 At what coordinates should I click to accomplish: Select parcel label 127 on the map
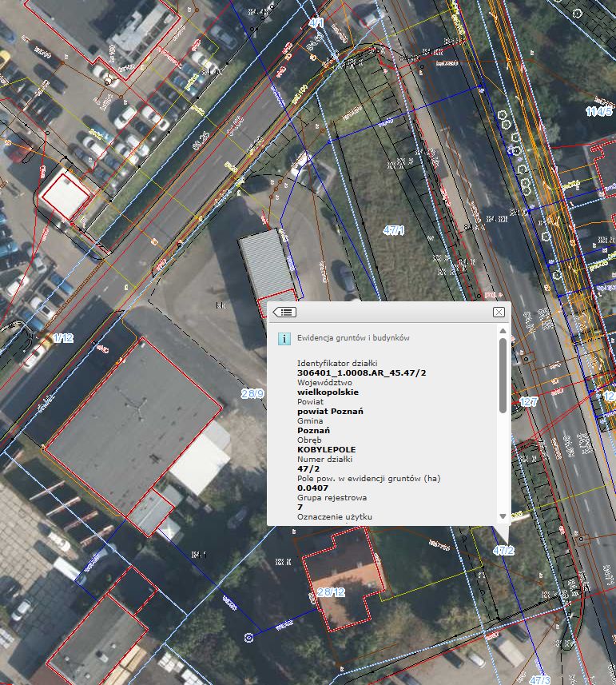click(528, 402)
